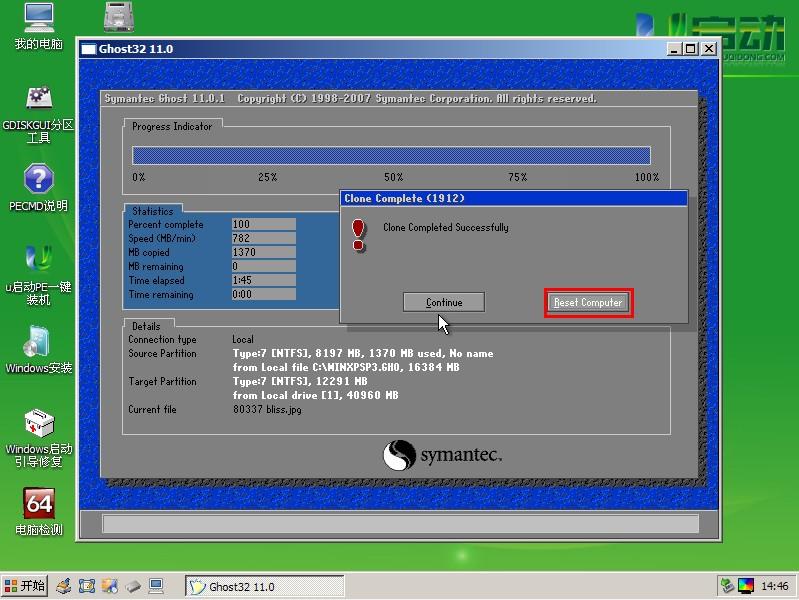Image resolution: width=799 pixels, height=600 pixels.
Task: Select Ghost32 11.0 taskbar button
Action: click(265, 587)
